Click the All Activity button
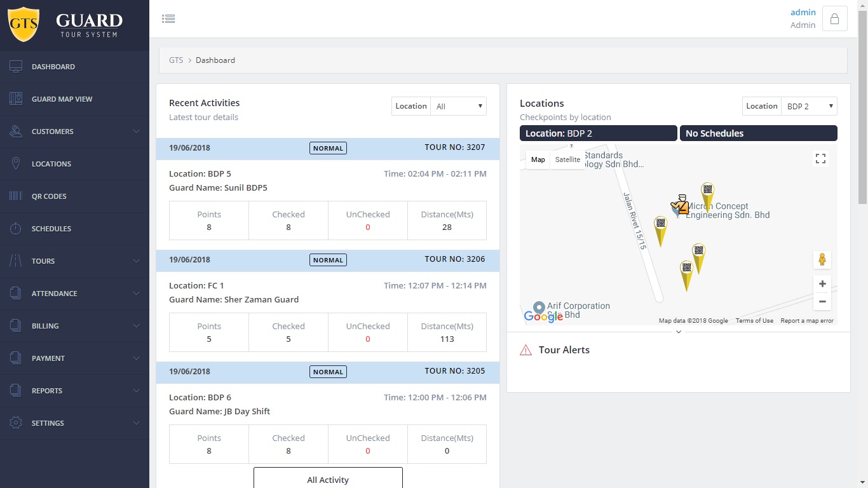 [x=328, y=478]
